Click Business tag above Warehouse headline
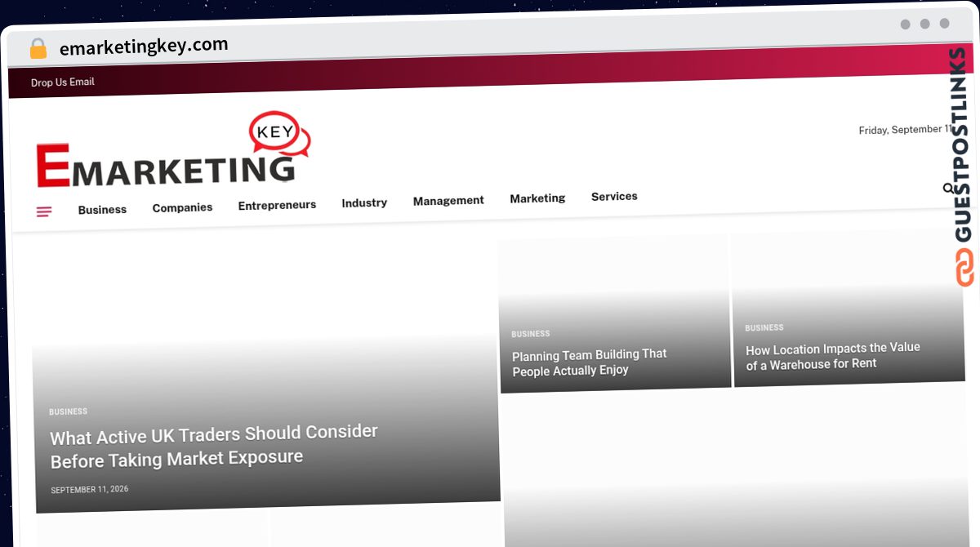This screenshot has height=547, width=980. point(764,327)
